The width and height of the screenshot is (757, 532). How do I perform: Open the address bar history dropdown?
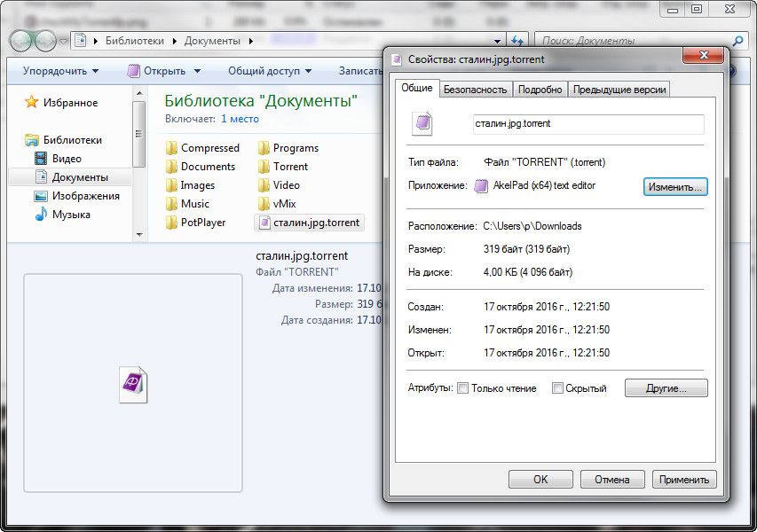497,41
